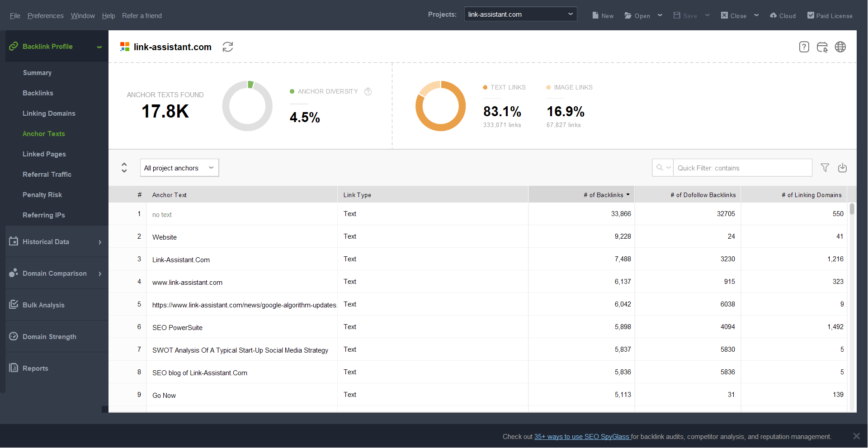Screen dimensions: 868x448
Task: Click the export download icon
Action: click(x=842, y=168)
